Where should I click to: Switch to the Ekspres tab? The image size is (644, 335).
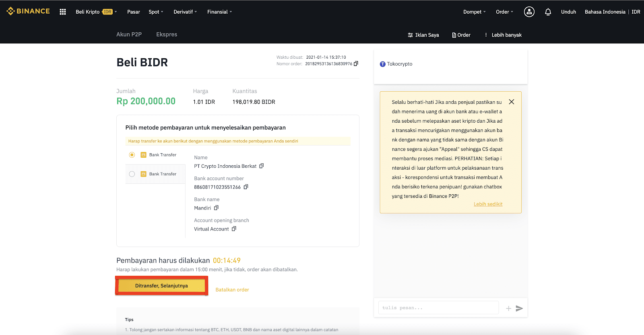point(167,34)
